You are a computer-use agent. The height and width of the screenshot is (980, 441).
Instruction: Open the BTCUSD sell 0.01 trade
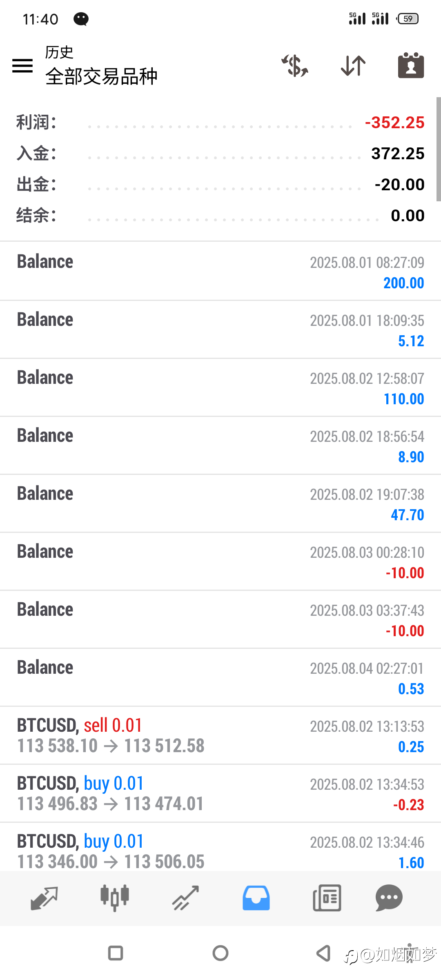pyautogui.click(x=220, y=735)
